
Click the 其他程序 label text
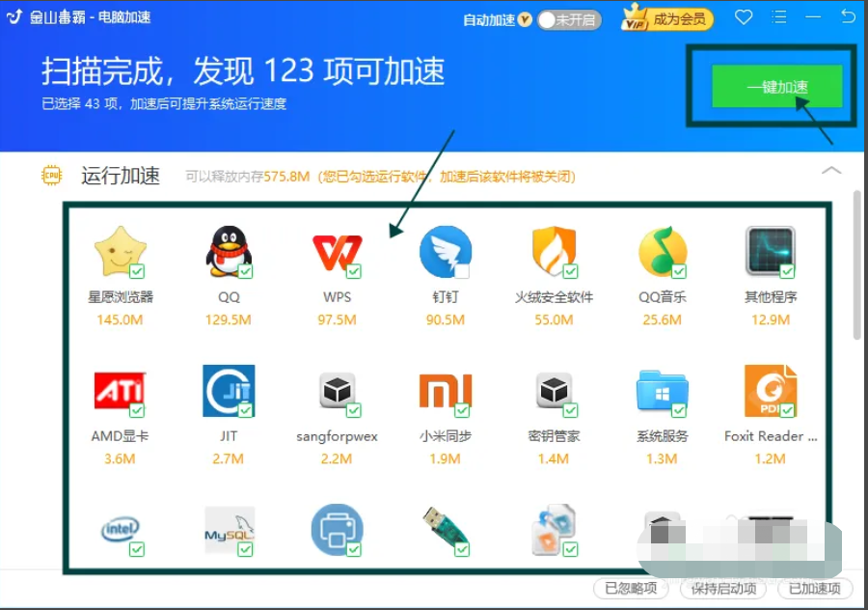(771, 297)
